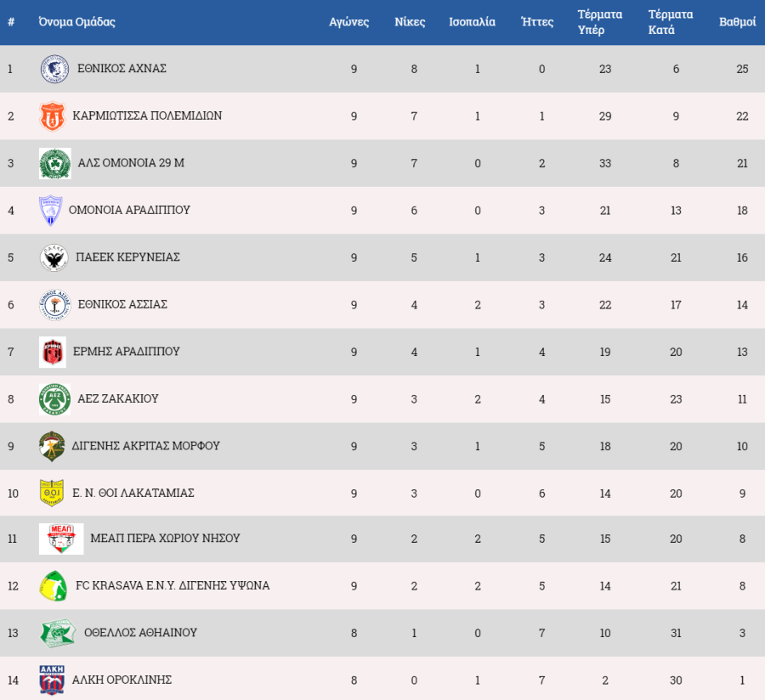Click the FC KRASAVA yellow-green logo
The height and width of the screenshot is (700, 765).
click(x=53, y=586)
